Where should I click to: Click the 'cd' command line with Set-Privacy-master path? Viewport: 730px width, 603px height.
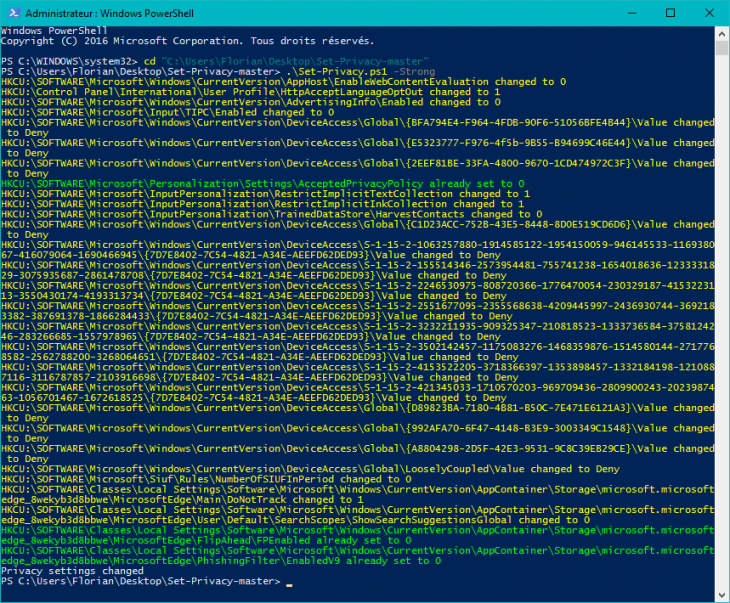coord(215,61)
